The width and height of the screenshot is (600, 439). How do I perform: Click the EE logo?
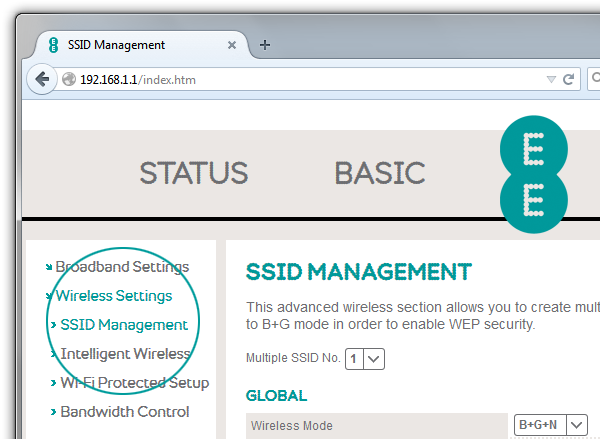(x=533, y=174)
